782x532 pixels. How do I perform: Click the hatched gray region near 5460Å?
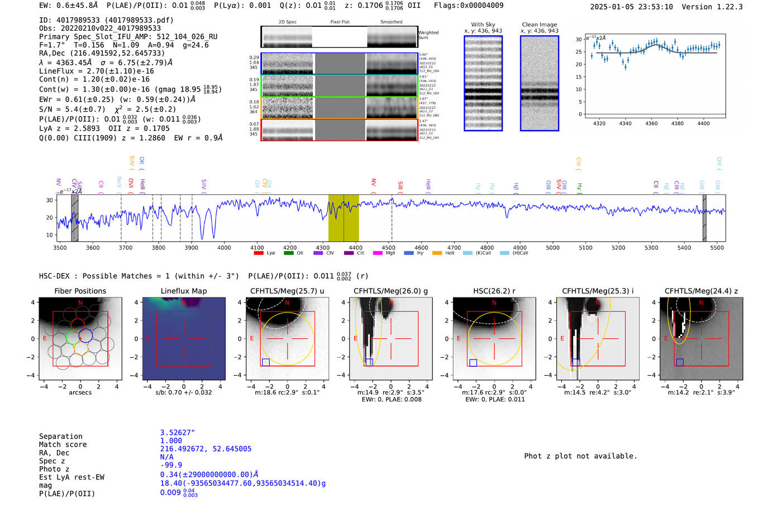click(x=704, y=218)
